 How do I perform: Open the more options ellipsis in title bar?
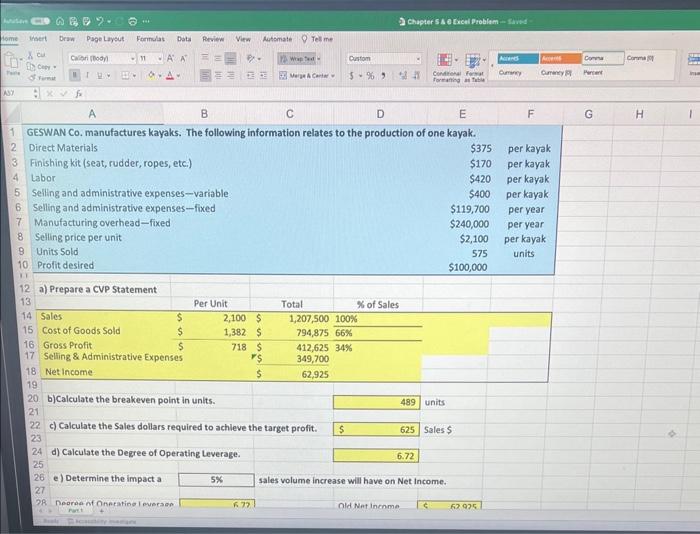[x=146, y=21]
